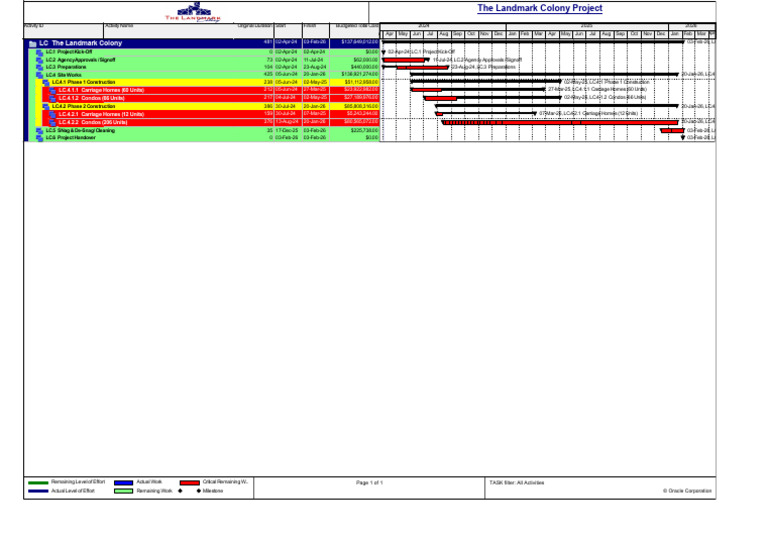Open The Landmark Colony Project title link

[540, 8]
